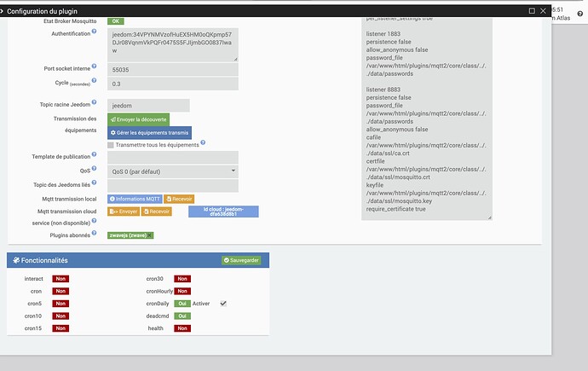Click the deadcmd Oui badge
This screenshot has height=371, width=588.
coord(182,316)
